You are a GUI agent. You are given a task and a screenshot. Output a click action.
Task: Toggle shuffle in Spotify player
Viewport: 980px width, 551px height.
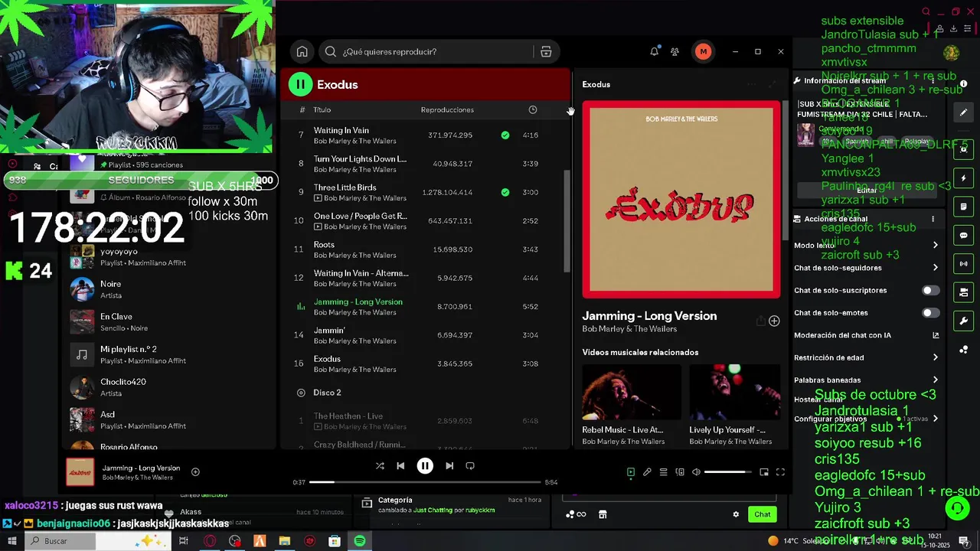380,466
